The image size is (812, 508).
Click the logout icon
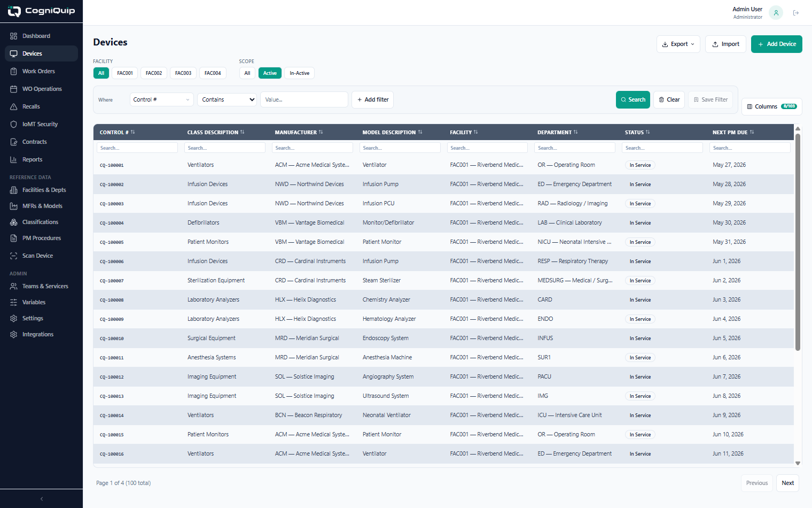click(796, 13)
